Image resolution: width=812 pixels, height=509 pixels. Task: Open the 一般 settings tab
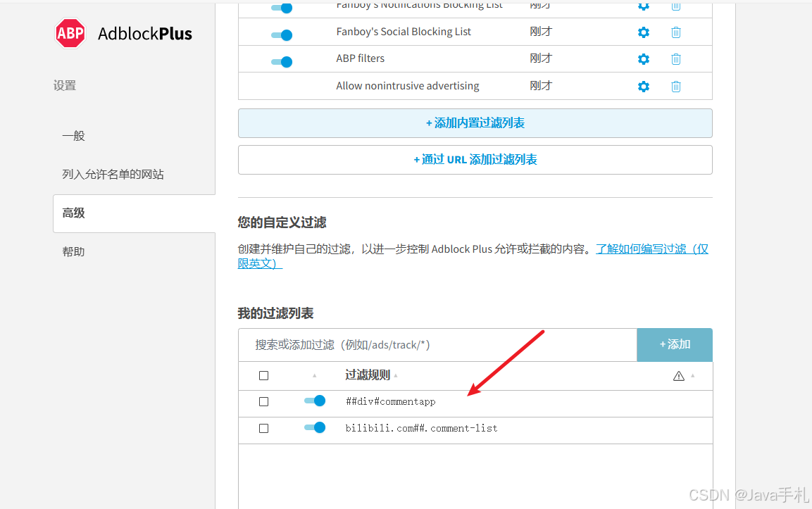click(x=73, y=136)
